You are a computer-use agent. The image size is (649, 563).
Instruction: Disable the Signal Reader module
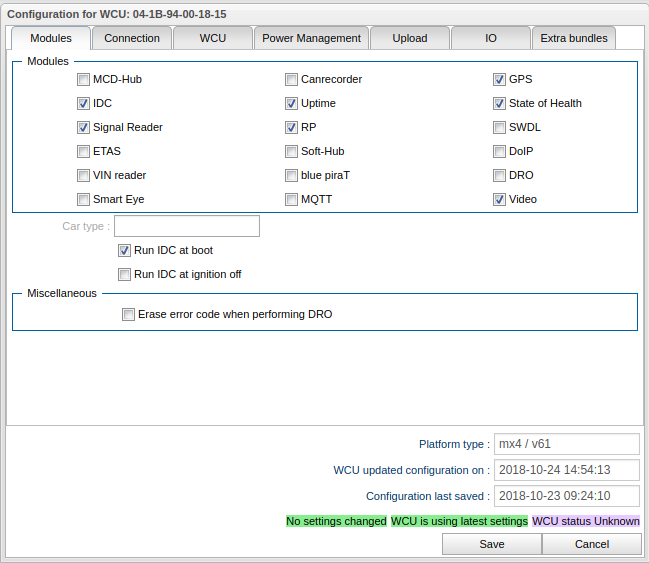tap(84, 128)
